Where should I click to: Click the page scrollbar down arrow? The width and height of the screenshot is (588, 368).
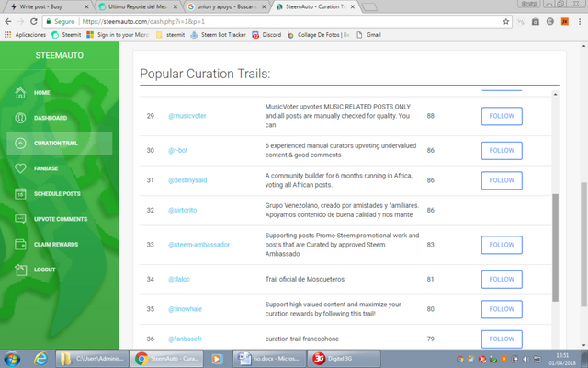click(584, 345)
